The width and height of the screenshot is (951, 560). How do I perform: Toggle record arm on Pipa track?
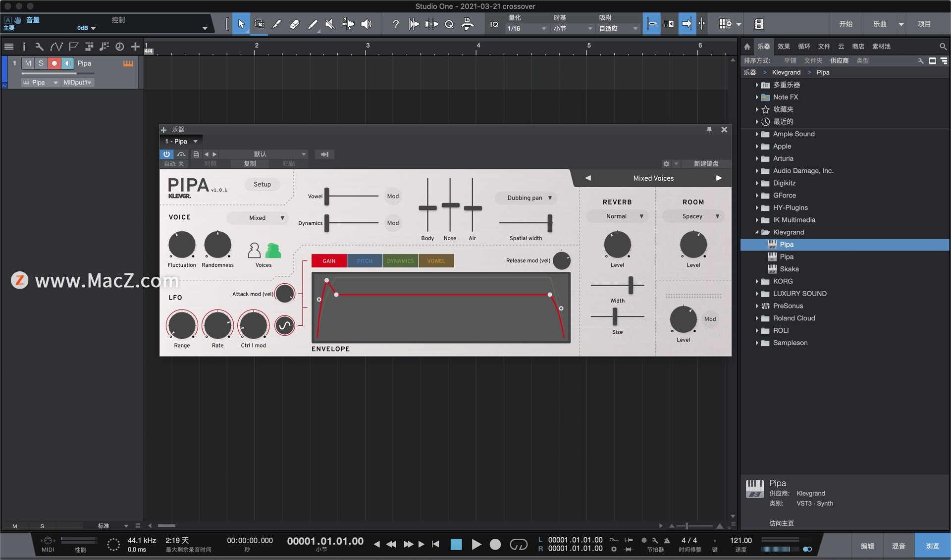click(x=54, y=63)
